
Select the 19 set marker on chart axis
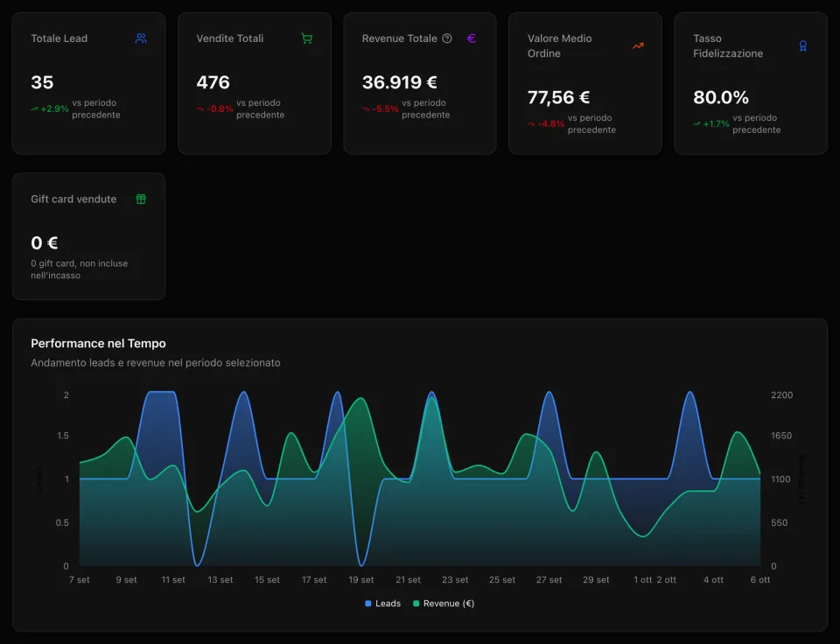click(361, 580)
